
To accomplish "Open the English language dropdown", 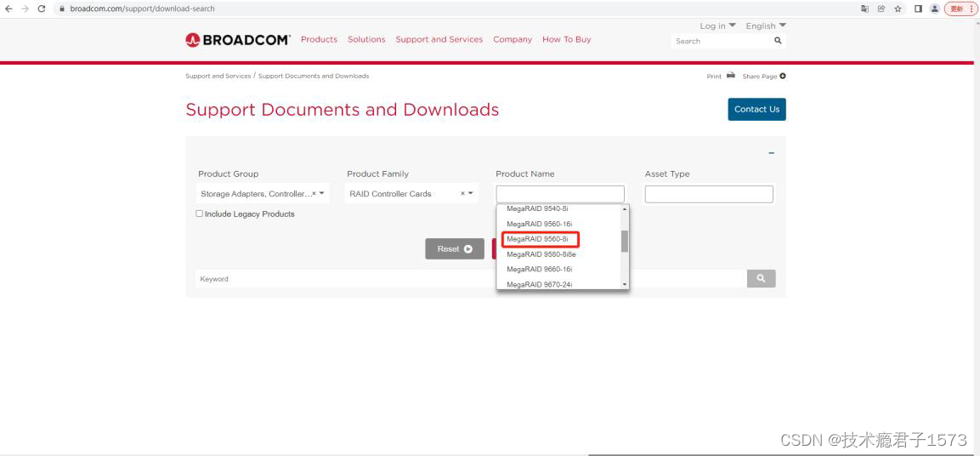I will (x=766, y=26).
